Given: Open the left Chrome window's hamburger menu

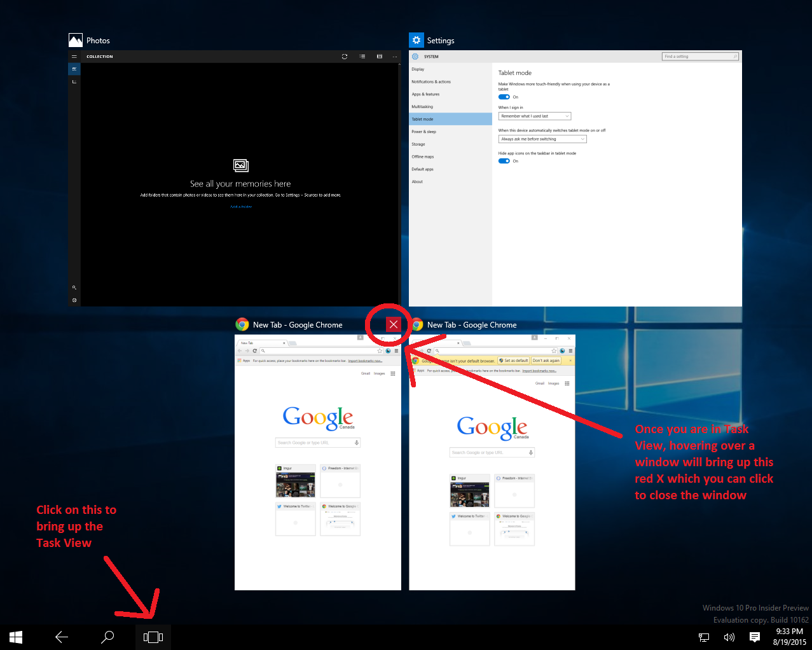Looking at the screenshot, I should point(396,350).
